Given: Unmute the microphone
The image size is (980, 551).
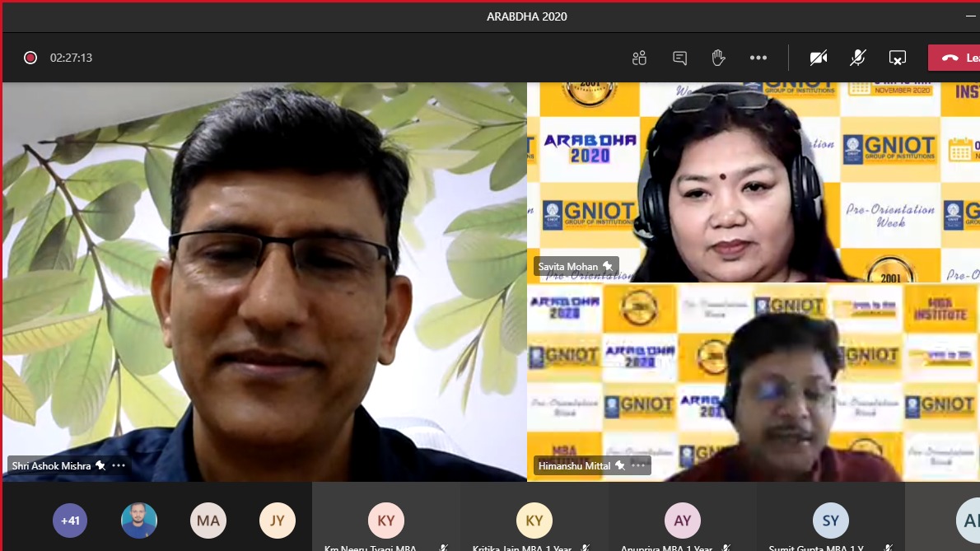Looking at the screenshot, I should (857, 58).
